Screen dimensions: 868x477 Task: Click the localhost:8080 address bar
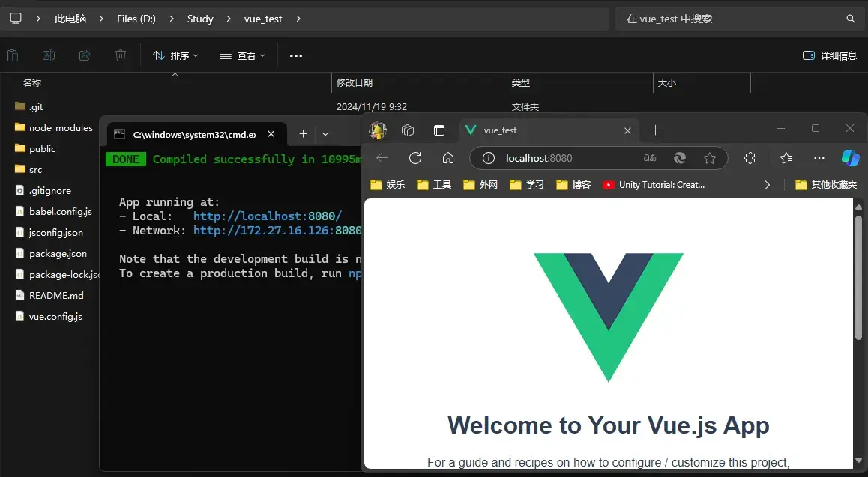point(598,158)
